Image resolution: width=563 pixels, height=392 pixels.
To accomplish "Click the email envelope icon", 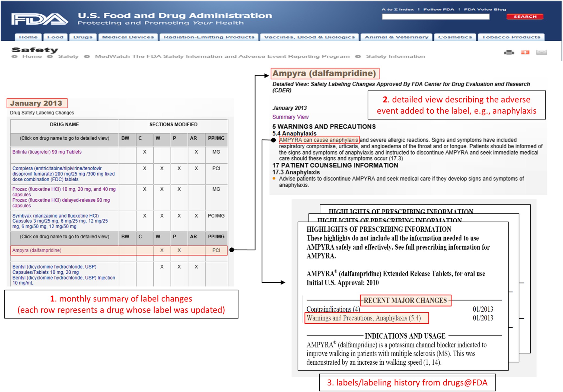I will [541, 52].
